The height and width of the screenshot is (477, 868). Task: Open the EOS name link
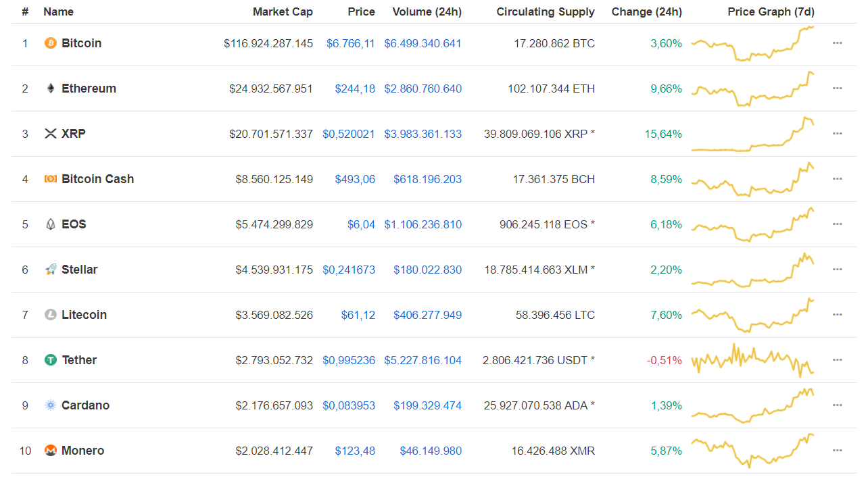pyautogui.click(x=74, y=224)
